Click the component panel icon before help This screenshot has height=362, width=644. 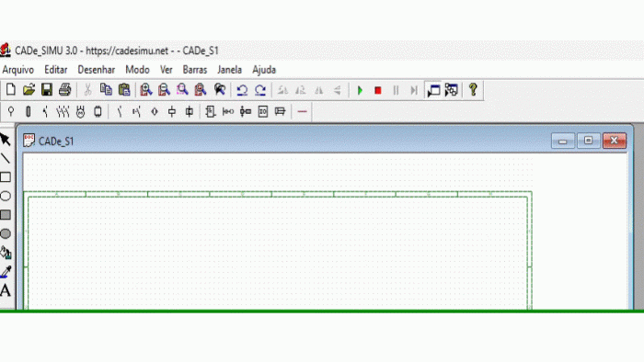(x=451, y=90)
